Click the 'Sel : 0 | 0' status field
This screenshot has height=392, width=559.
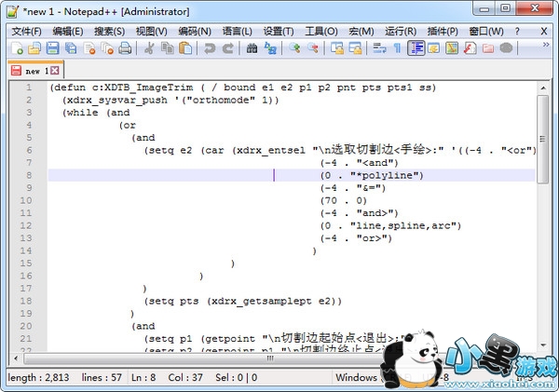click(x=236, y=377)
